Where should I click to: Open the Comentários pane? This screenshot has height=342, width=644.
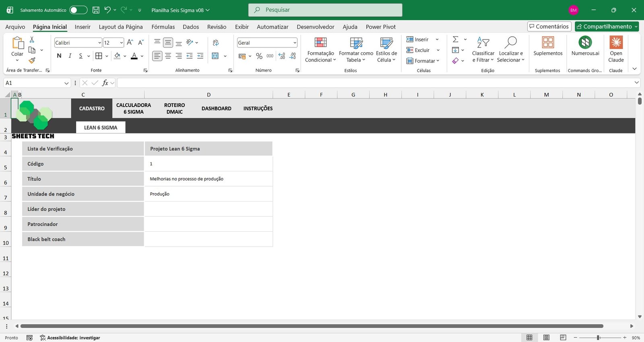[x=549, y=27]
